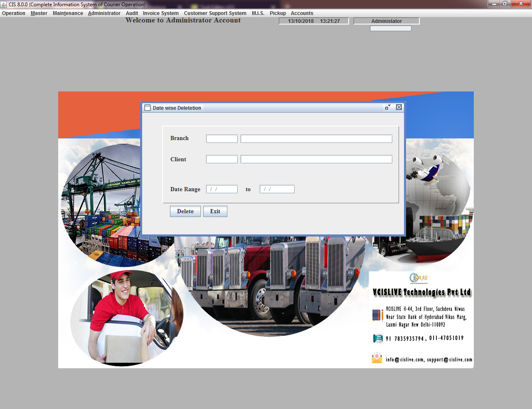This screenshot has height=409, width=532.
Task: Click the Client label
Action: (x=178, y=159)
